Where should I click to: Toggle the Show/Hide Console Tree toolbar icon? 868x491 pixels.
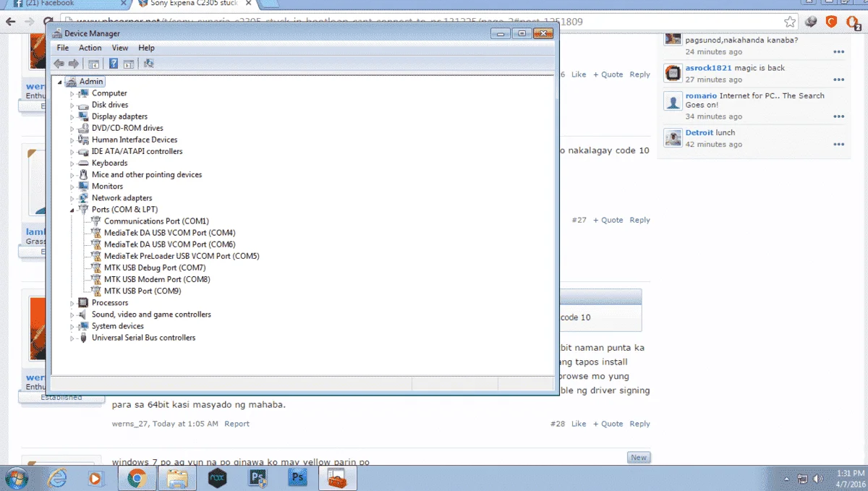(93, 64)
